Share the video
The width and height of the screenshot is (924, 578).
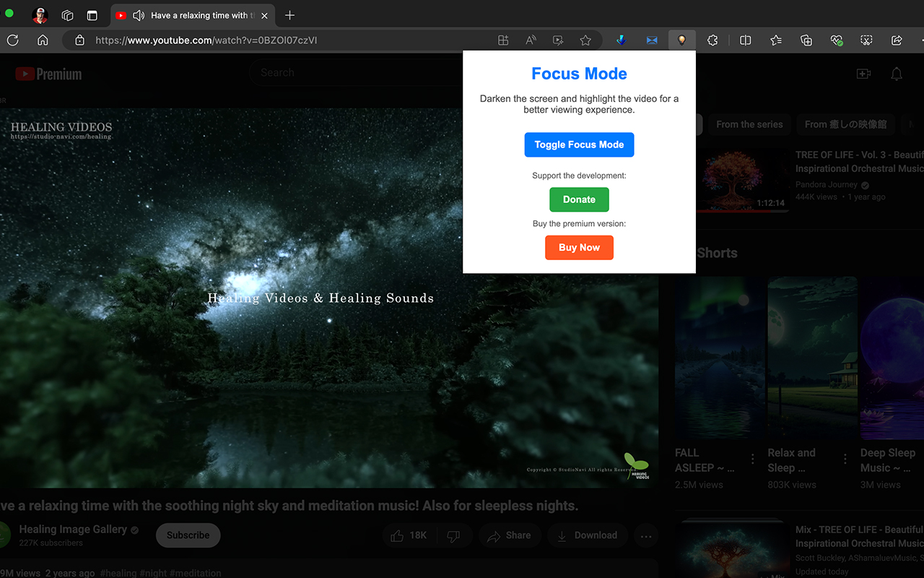pyautogui.click(x=510, y=535)
